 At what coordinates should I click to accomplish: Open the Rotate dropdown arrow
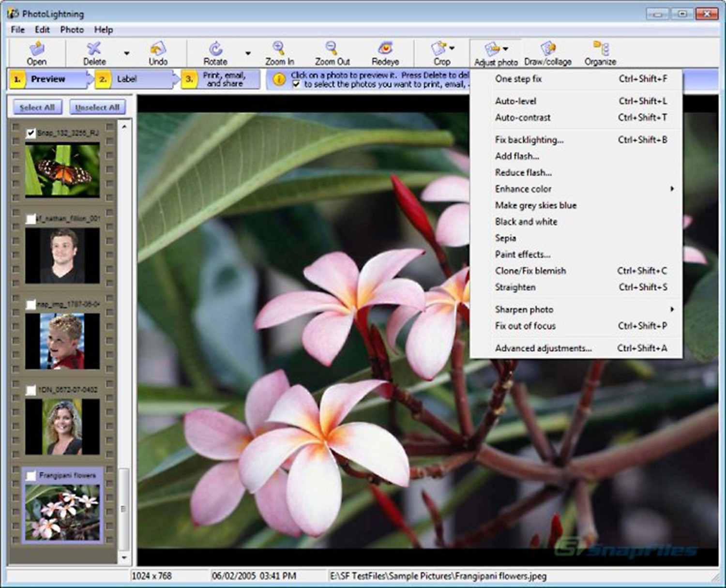[248, 53]
